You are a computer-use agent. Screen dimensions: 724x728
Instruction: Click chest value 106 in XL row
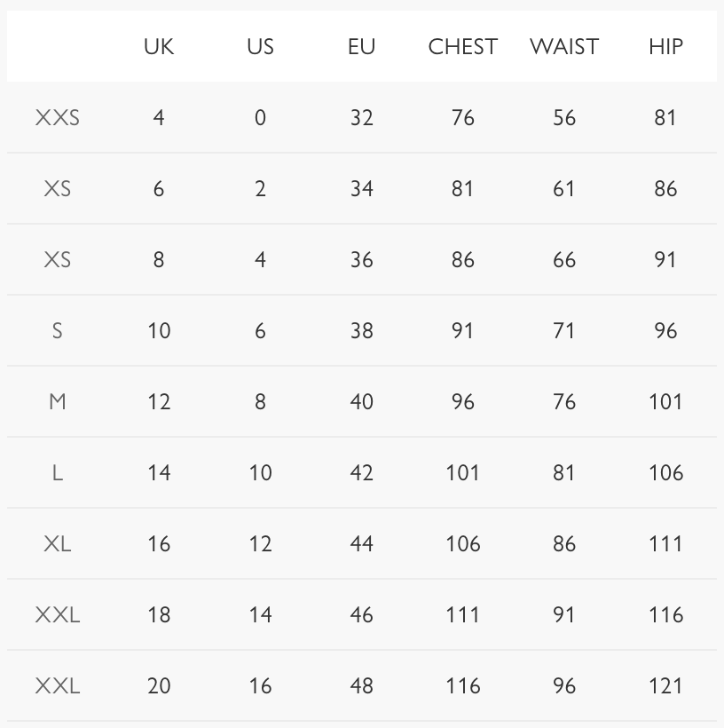462,543
